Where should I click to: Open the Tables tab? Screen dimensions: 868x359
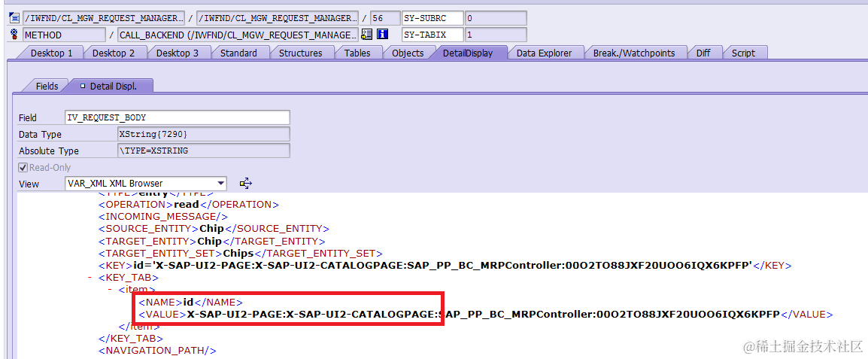click(x=357, y=53)
